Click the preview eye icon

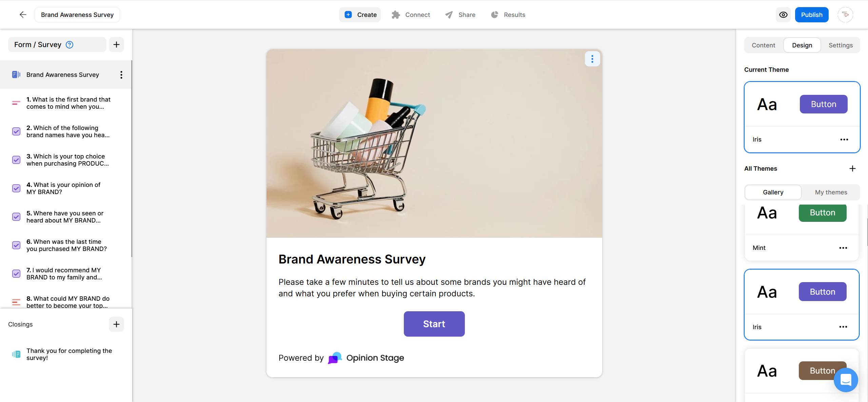tap(783, 15)
